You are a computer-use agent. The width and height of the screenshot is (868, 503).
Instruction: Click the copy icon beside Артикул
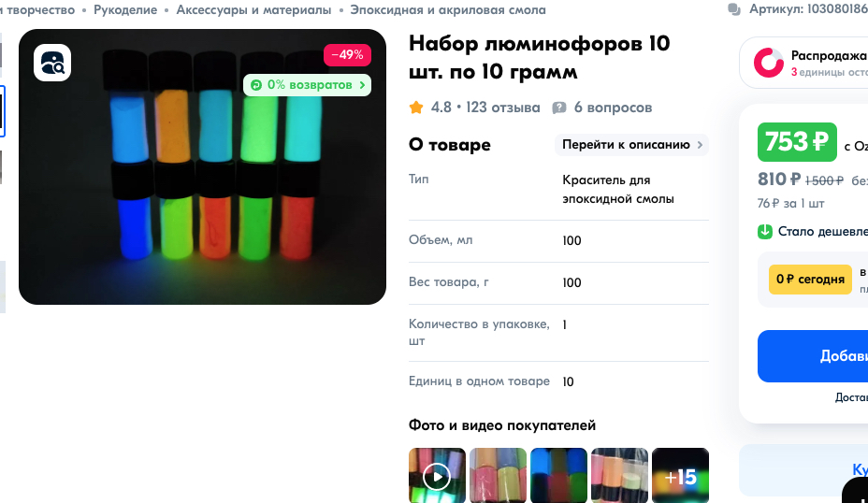pos(734,9)
